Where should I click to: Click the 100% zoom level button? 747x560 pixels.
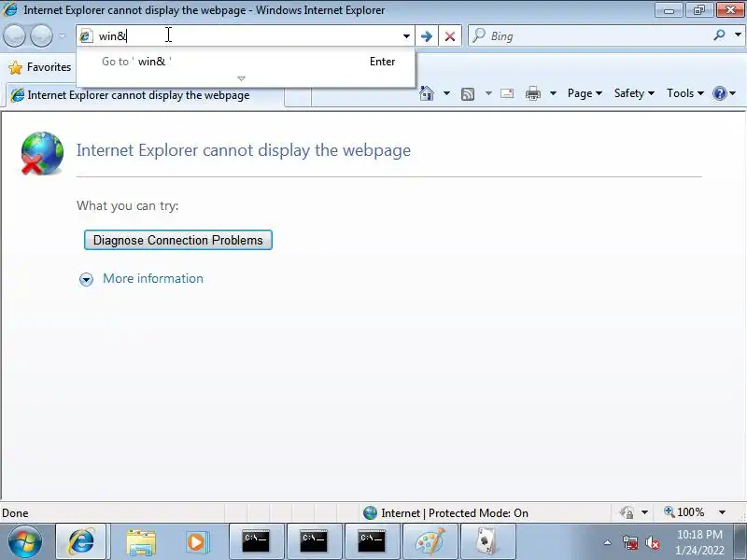click(684, 512)
